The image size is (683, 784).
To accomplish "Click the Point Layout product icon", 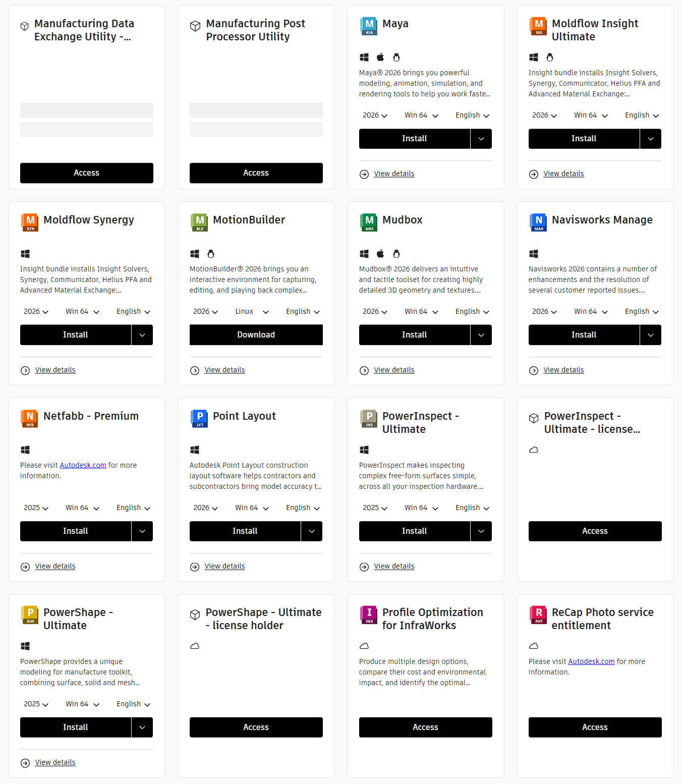I will 199,419.
